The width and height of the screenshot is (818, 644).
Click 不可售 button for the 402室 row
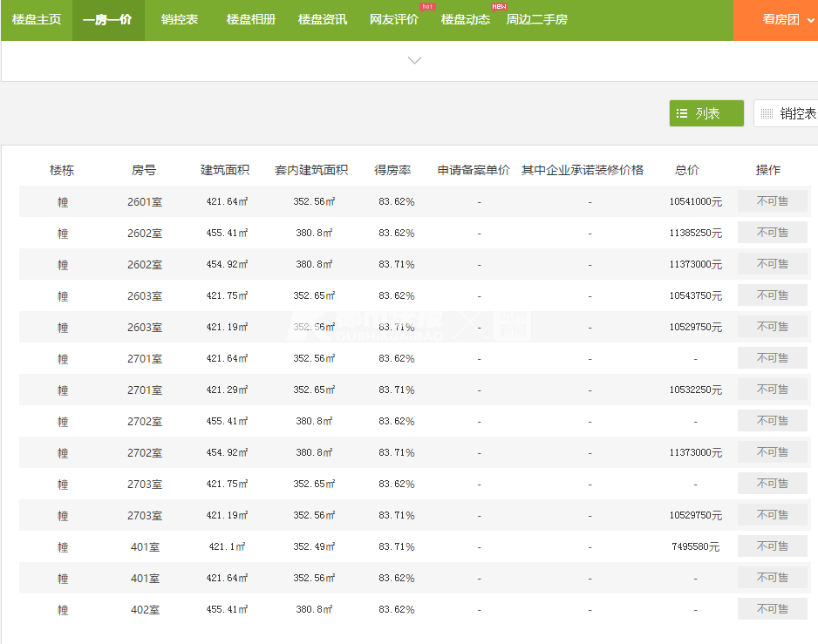tap(773, 609)
